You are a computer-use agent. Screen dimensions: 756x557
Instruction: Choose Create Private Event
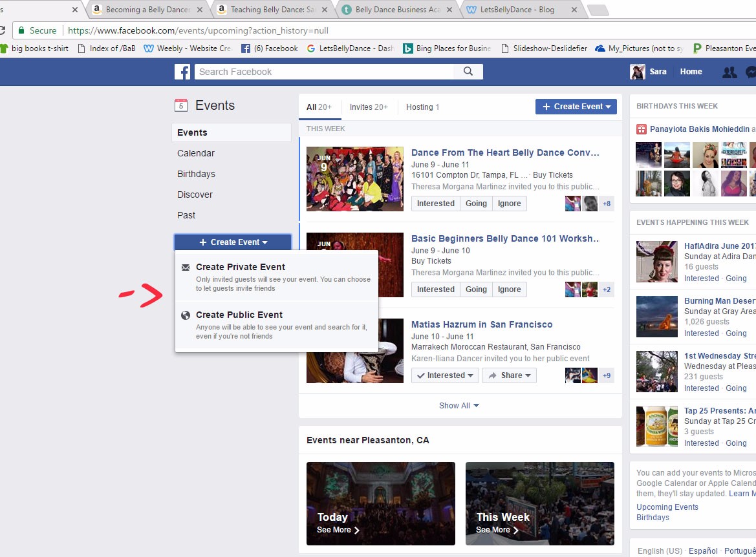277,277
